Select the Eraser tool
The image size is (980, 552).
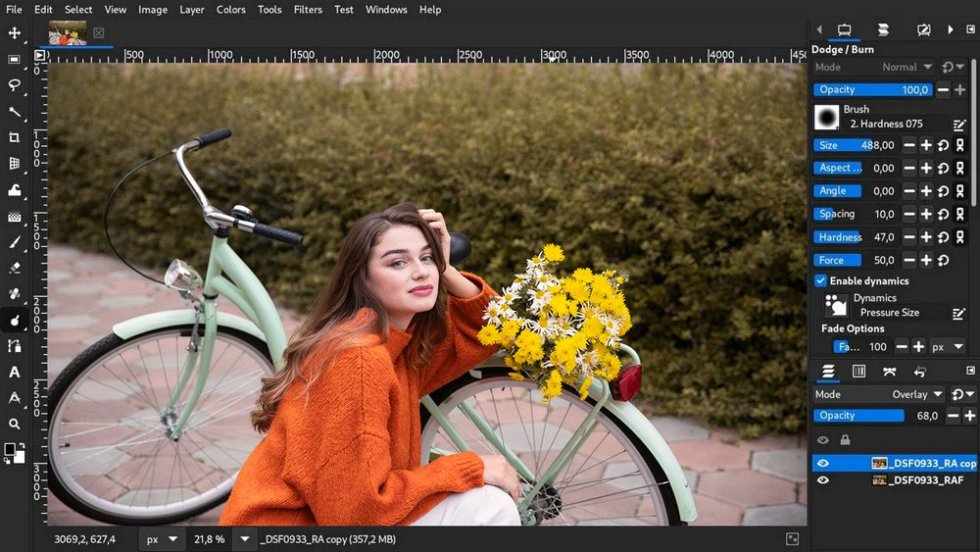[15, 268]
